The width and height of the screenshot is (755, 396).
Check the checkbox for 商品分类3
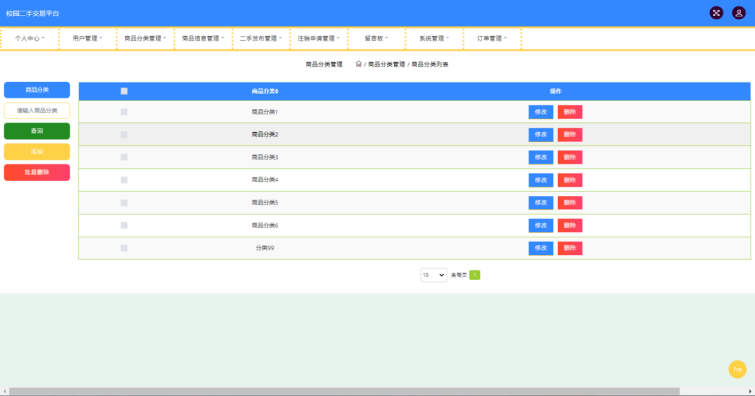[x=124, y=157]
